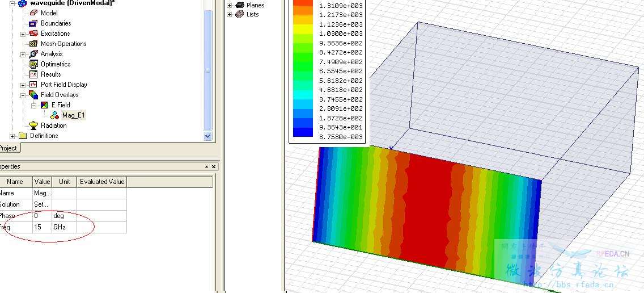Click the E Field icon
644x293 pixels.
pos(44,106)
